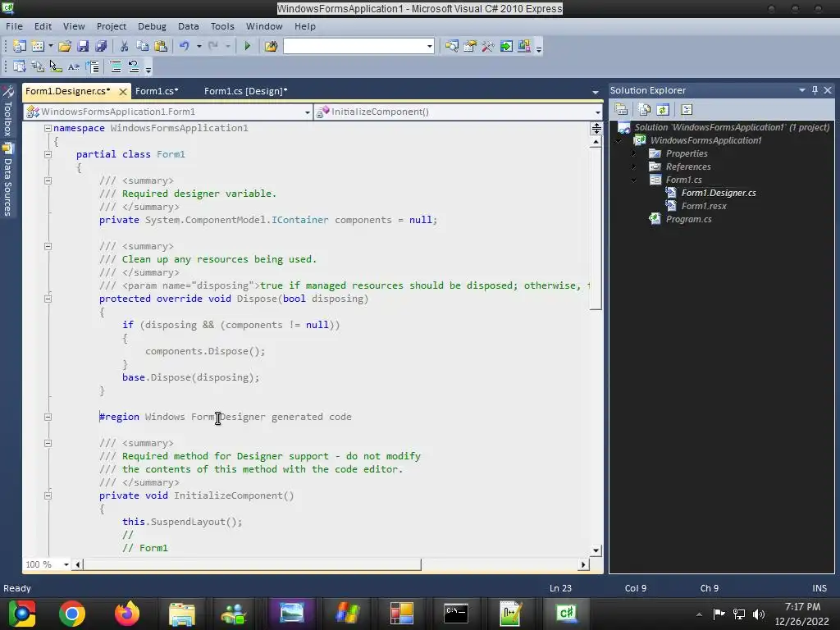
Task: Open the Undo history dropdown arrow
Action: (x=199, y=46)
